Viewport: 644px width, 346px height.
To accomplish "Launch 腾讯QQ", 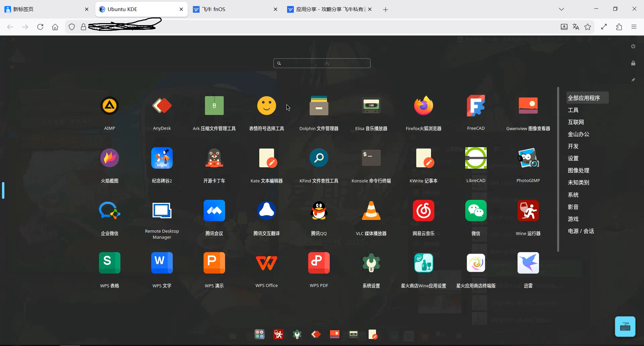I will [319, 211].
